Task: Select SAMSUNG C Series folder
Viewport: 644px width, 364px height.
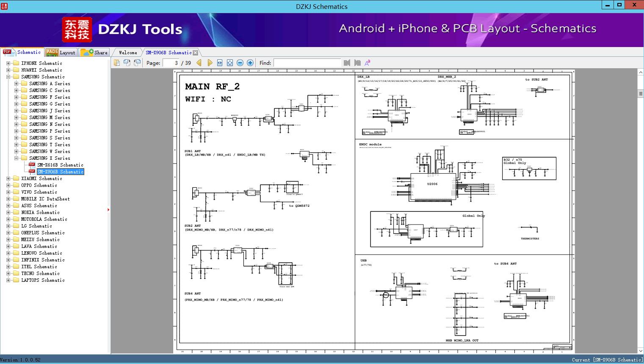Action: click(50, 90)
